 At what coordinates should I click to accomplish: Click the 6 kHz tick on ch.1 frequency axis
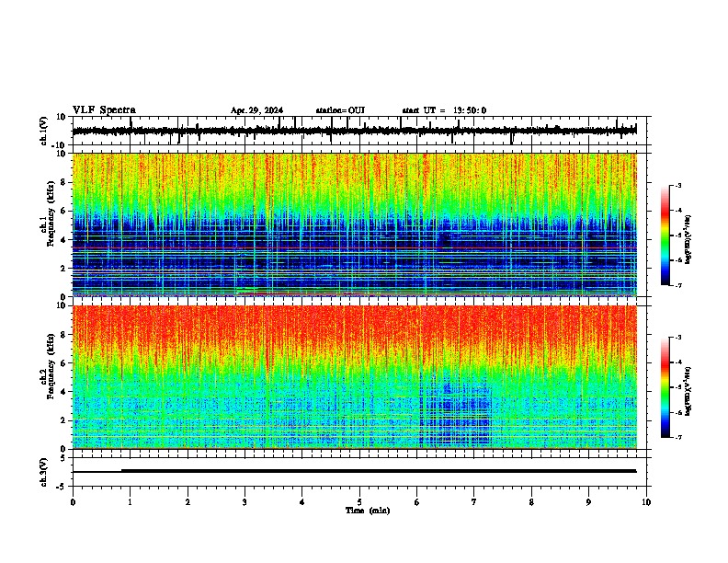64,212
